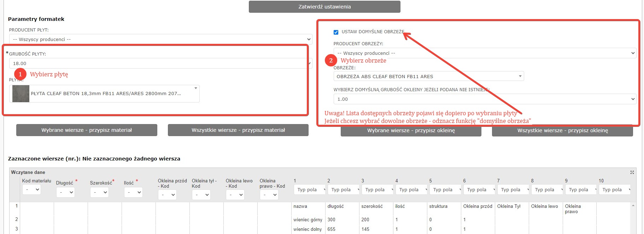The width and height of the screenshot is (644, 234).
Task: Open 'Typ pola' dropdown for column 1
Action: (310, 190)
